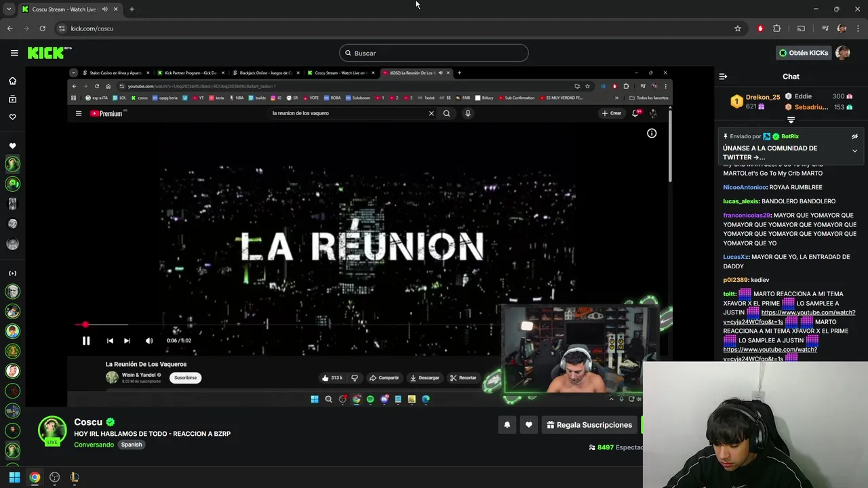The height and width of the screenshot is (488, 868).
Task: Open the Windows Start menu
Action: pyautogui.click(x=14, y=477)
